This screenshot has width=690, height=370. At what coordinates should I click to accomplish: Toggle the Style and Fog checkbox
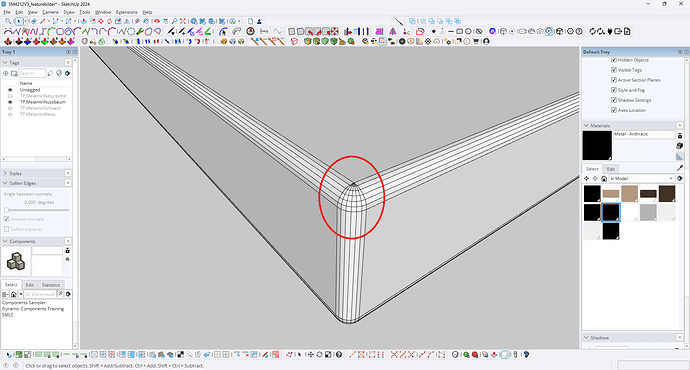tap(614, 90)
